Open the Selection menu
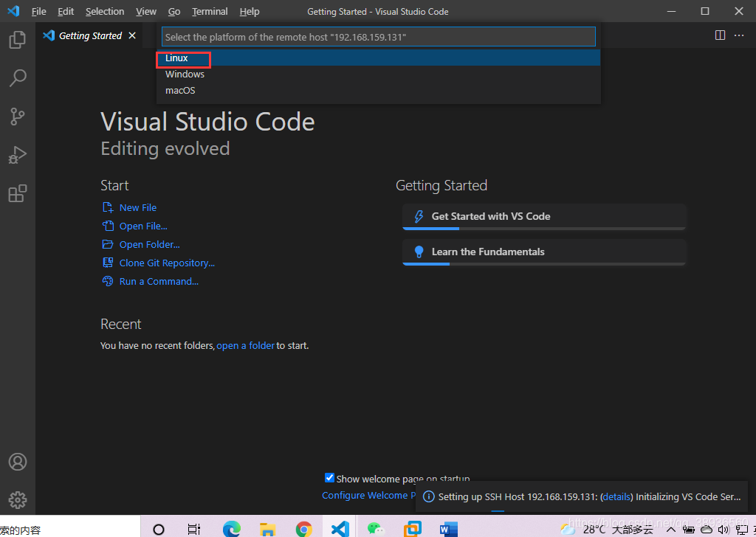 pyautogui.click(x=105, y=11)
